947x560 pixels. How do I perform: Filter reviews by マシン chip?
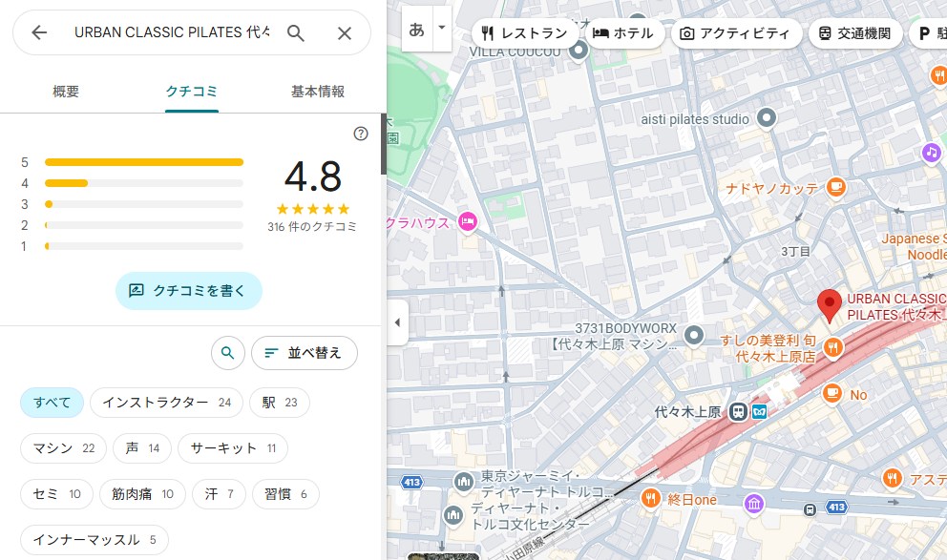(63, 448)
